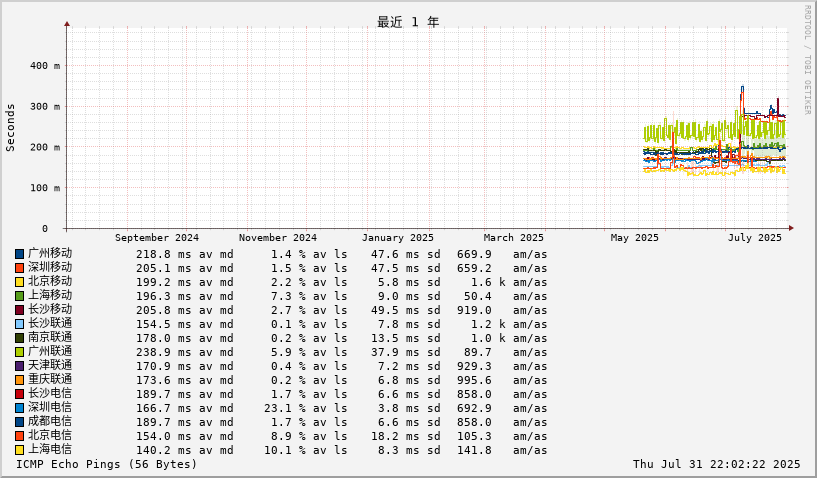Image resolution: width=817 pixels, height=478 pixels.
Task: Select the 深圳电信 blue legend swatch
Action: pos(19,408)
